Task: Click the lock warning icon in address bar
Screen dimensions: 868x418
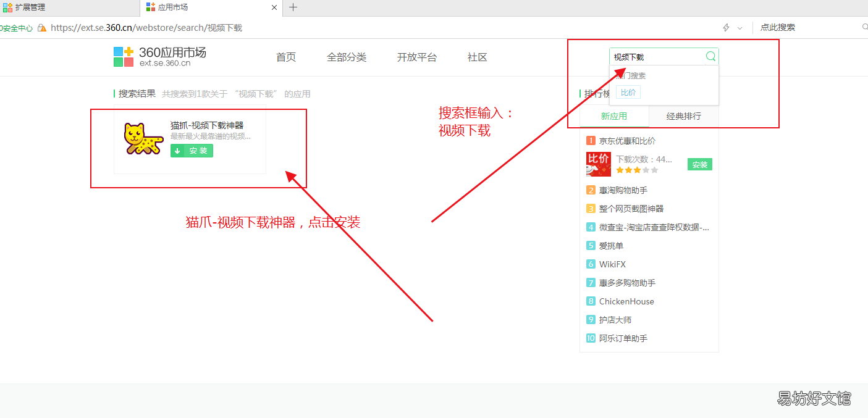Action: pos(42,28)
